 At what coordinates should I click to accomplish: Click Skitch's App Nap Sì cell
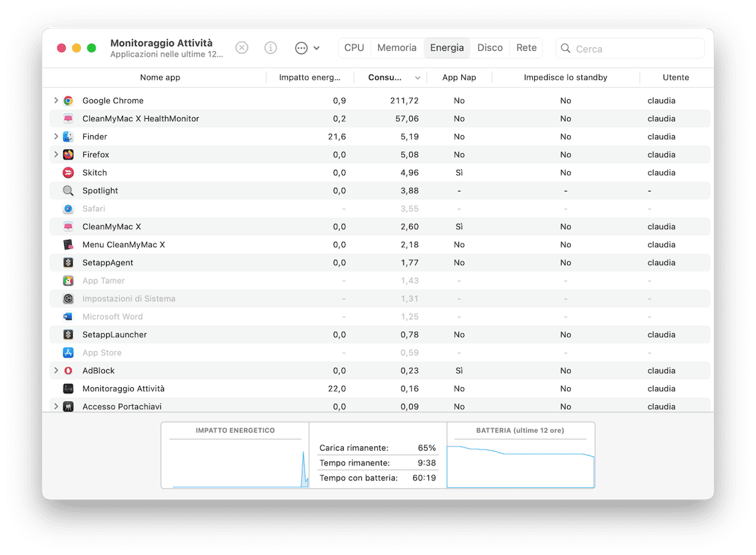coord(459,173)
